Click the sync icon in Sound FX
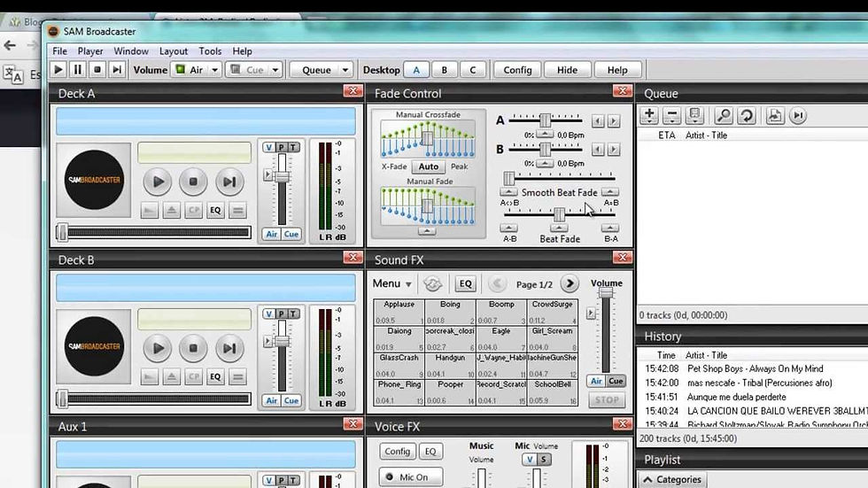 (433, 283)
